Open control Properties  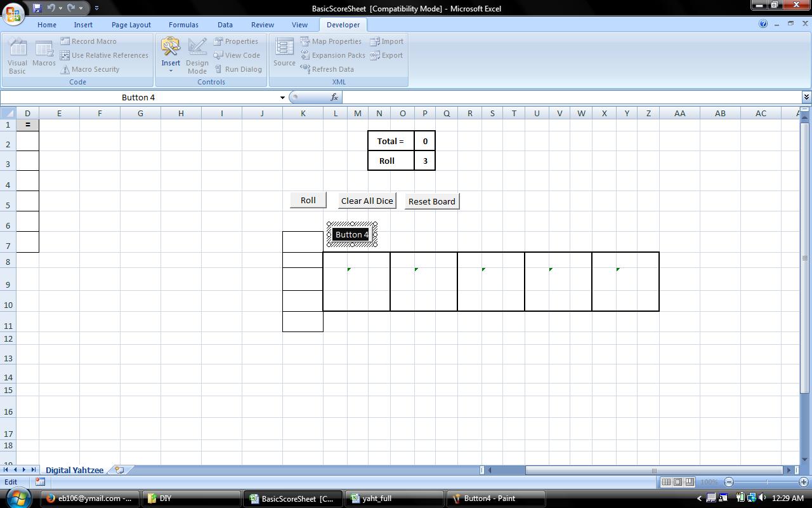coord(235,41)
